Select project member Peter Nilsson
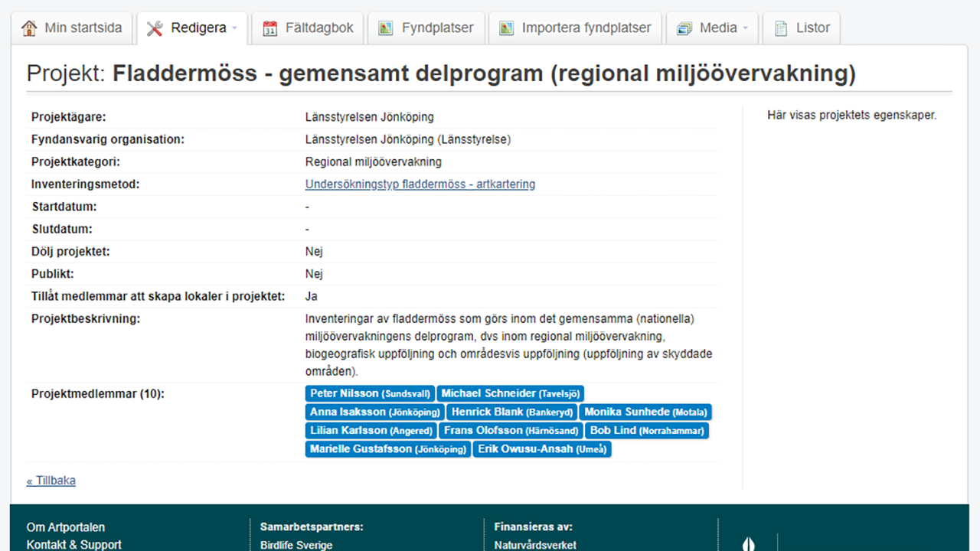 pyautogui.click(x=370, y=393)
